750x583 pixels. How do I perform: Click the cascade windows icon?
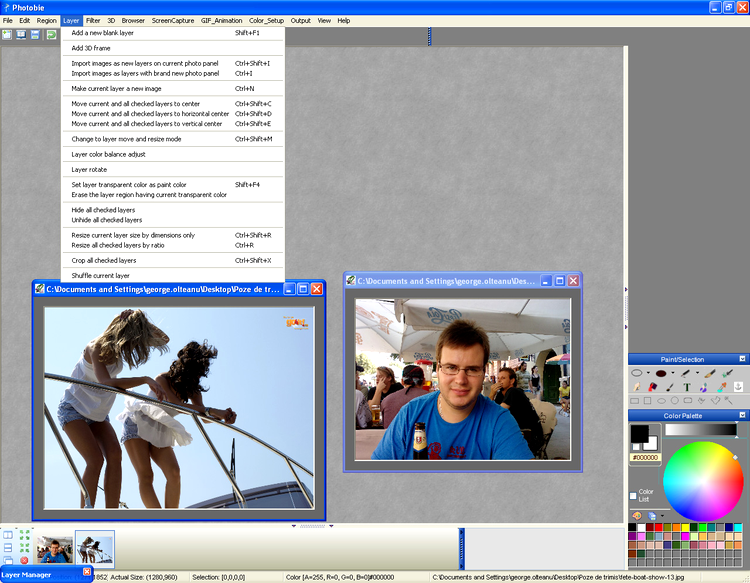coord(8,560)
